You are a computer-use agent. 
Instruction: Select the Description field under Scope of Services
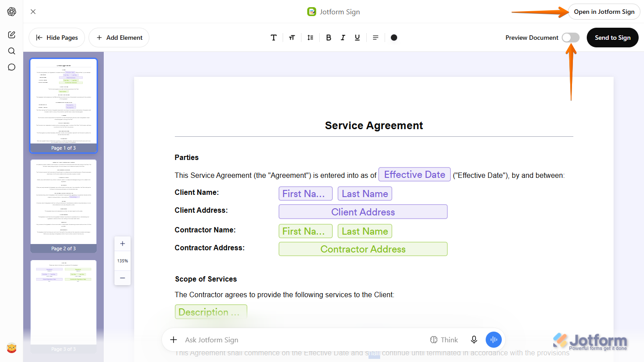point(211,312)
